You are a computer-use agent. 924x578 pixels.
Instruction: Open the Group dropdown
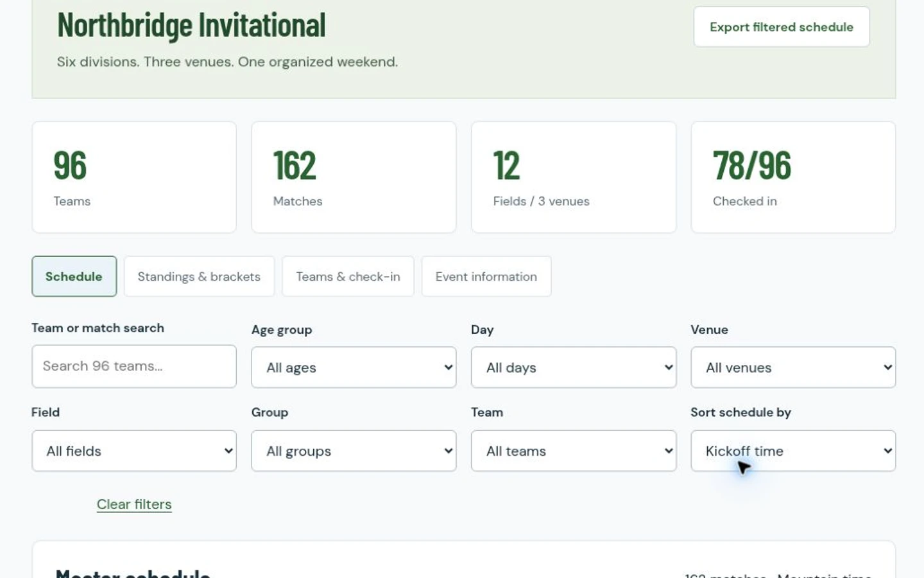point(354,451)
